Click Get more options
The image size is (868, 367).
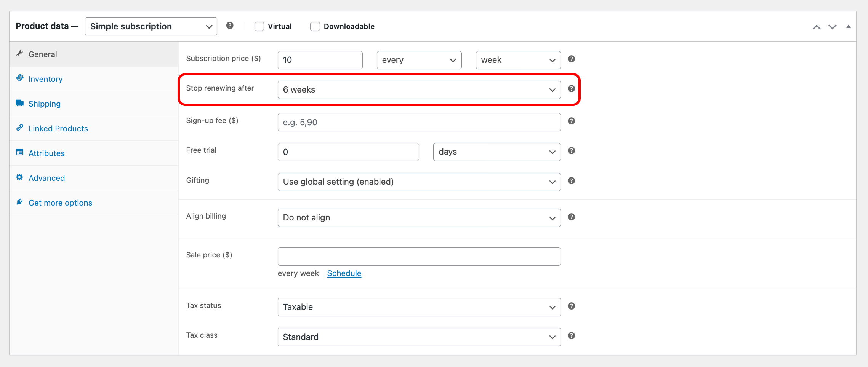tap(94, 203)
